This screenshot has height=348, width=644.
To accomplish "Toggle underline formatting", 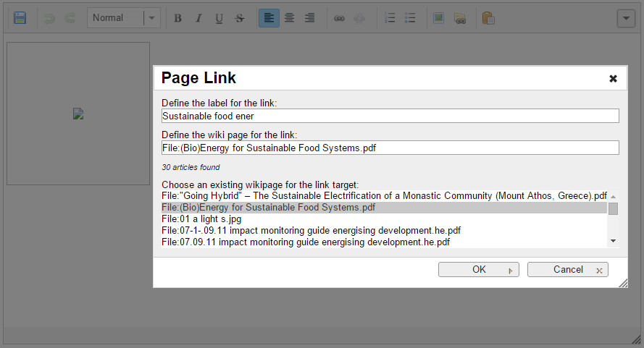I will (x=219, y=18).
